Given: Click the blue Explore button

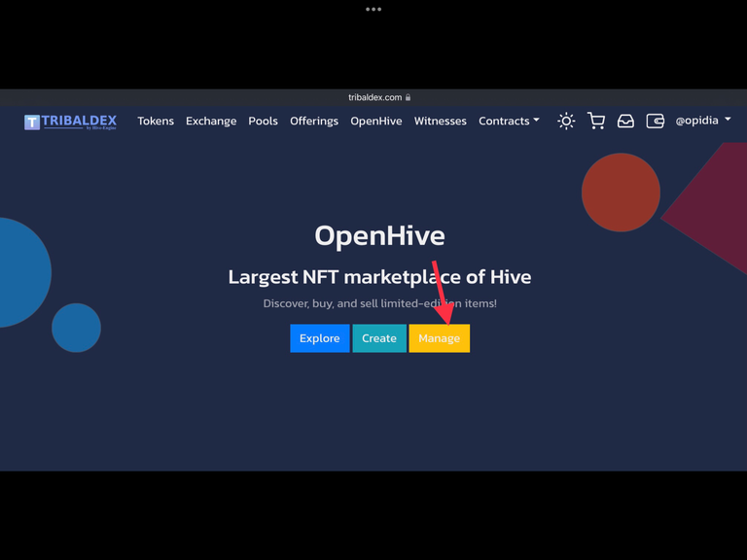Looking at the screenshot, I should [320, 338].
